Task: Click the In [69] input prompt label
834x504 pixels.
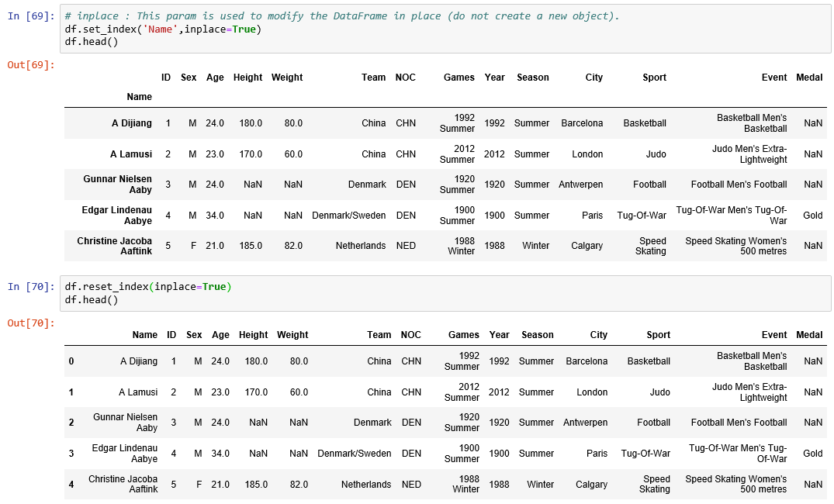Action: 31,16
